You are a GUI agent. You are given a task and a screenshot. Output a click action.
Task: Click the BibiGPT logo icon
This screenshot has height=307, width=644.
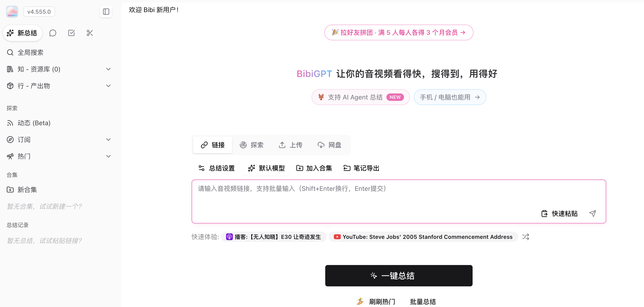12,12
